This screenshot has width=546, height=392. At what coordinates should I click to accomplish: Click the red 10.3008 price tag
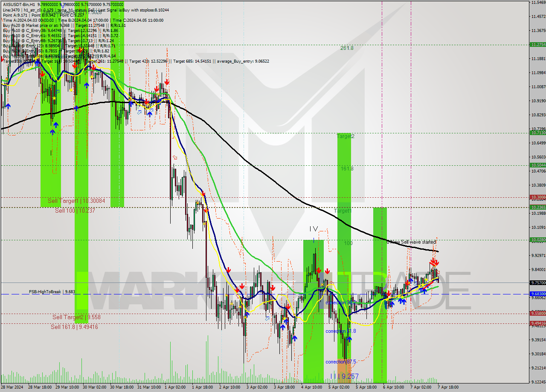[x=537, y=197]
